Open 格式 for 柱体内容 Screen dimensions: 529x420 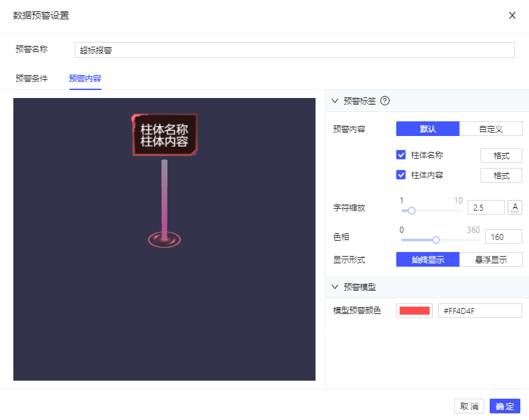502,175
